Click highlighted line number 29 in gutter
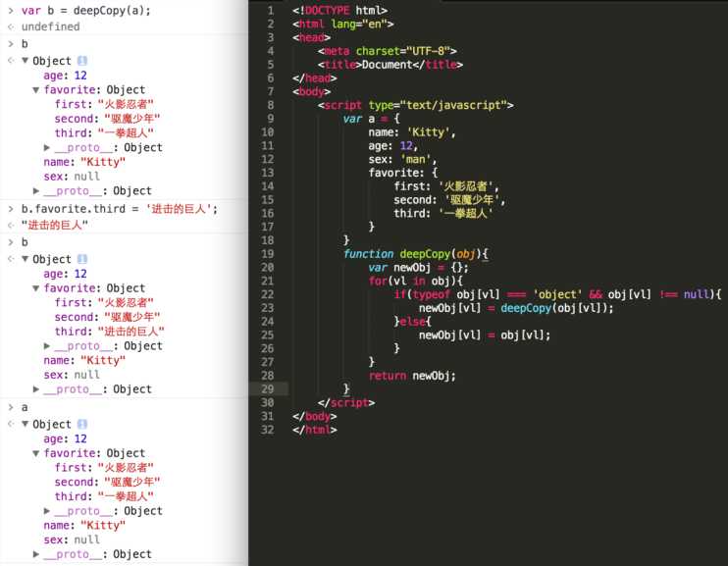This screenshot has height=566, width=728. [268, 389]
